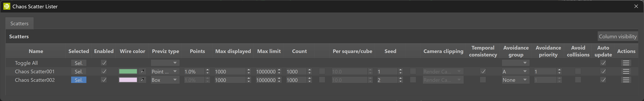Click the Seed column header

pyautogui.click(x=390, y=51)
